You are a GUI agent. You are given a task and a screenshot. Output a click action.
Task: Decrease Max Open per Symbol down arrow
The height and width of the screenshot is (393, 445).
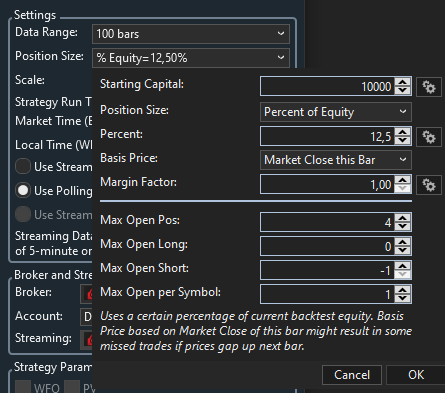click(403, 298)
